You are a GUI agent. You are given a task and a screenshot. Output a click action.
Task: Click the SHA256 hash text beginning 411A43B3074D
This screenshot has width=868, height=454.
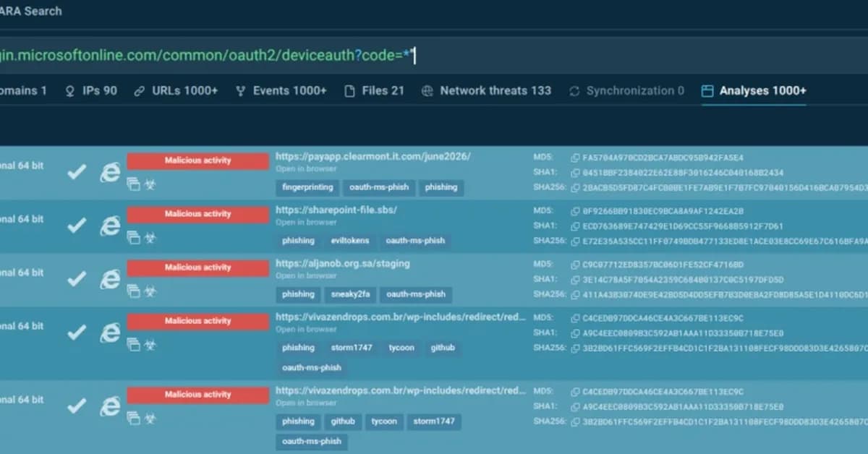point(725,295)
